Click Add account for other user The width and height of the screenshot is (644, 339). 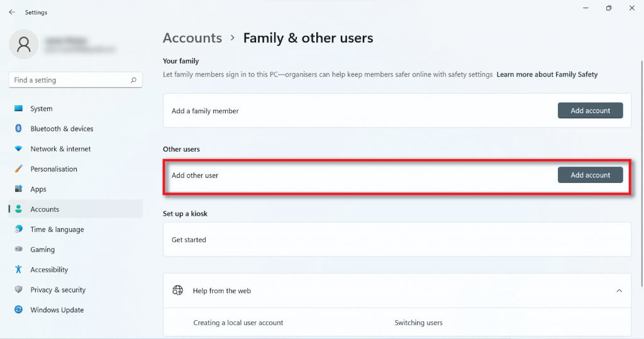pos(590,175)
